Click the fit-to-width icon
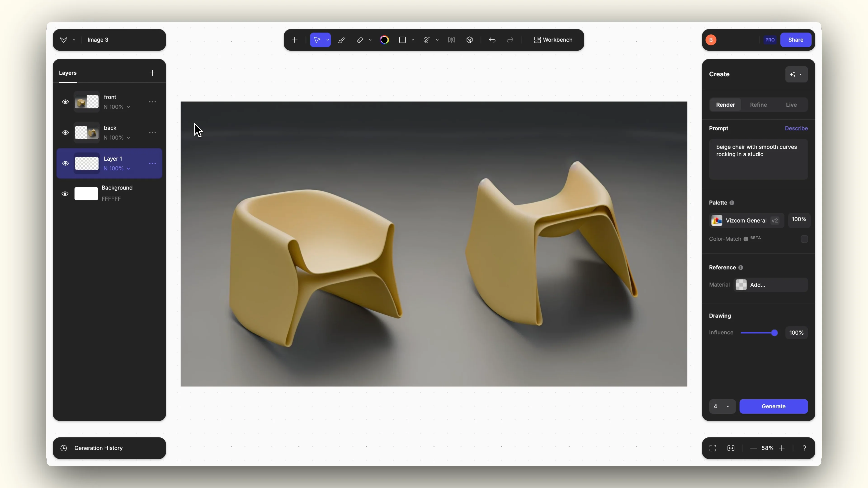The width and height of the screenshot is (868, 488). point(731,448)
